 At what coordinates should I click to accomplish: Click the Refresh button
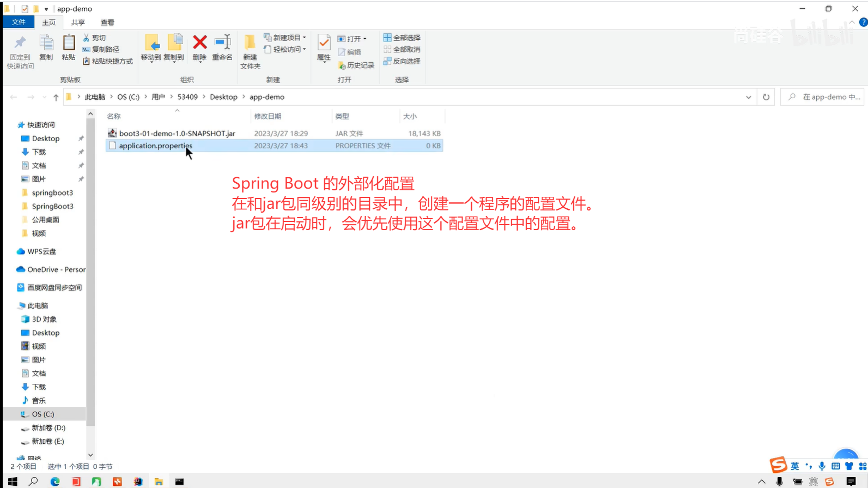[766, 97]
